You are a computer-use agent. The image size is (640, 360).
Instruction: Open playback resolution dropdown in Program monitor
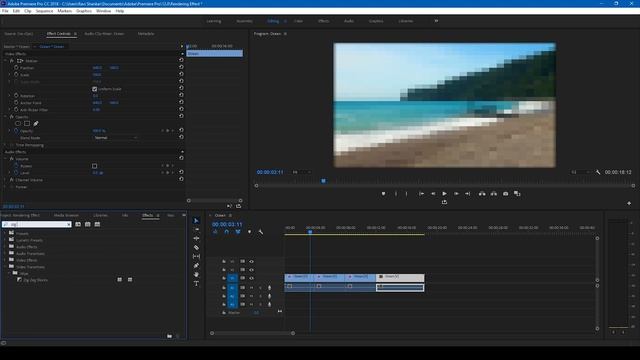click(580, 172)
